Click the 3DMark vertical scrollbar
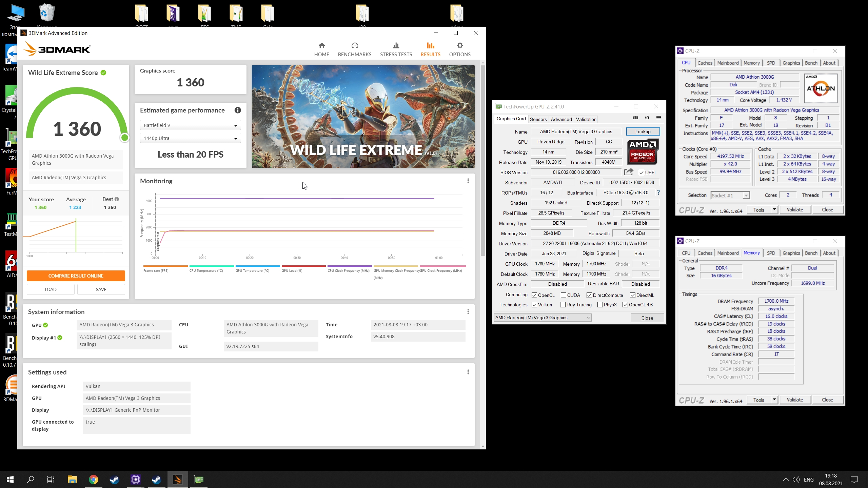 [483, 161]
